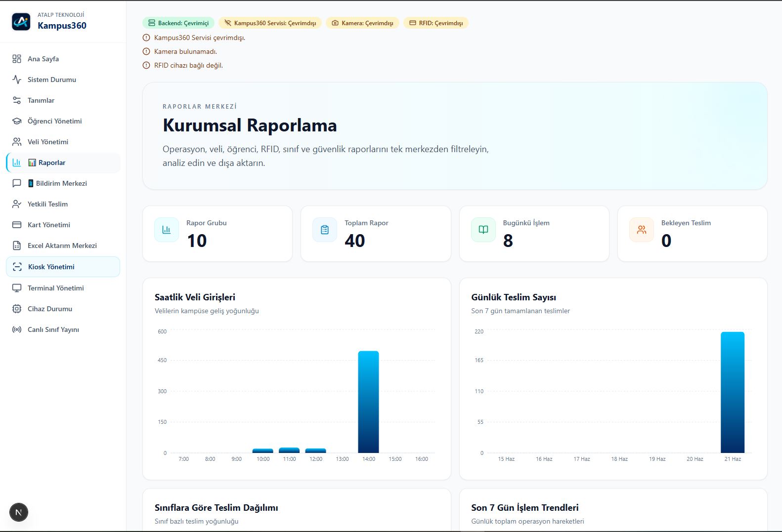Viewport: 782px width, 532px height.
Task: Open the Veli Yönetimi section
Action: click(63, 142)
